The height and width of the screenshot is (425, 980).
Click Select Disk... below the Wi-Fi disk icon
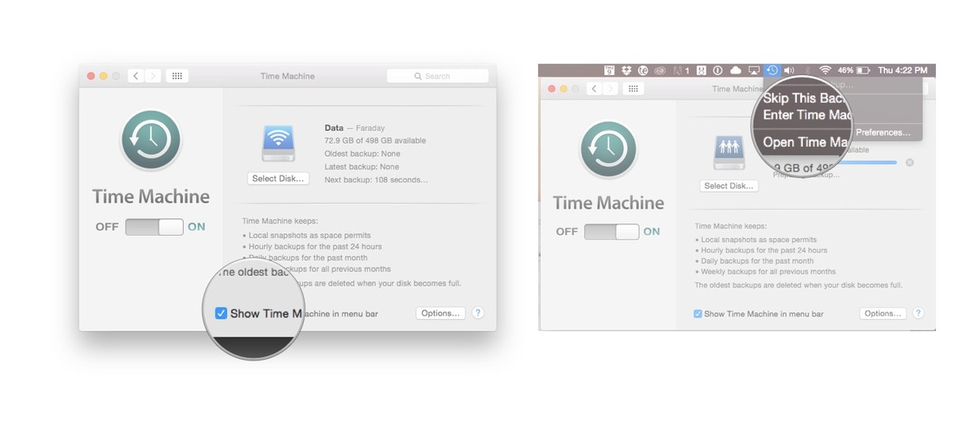pos(278,179)
